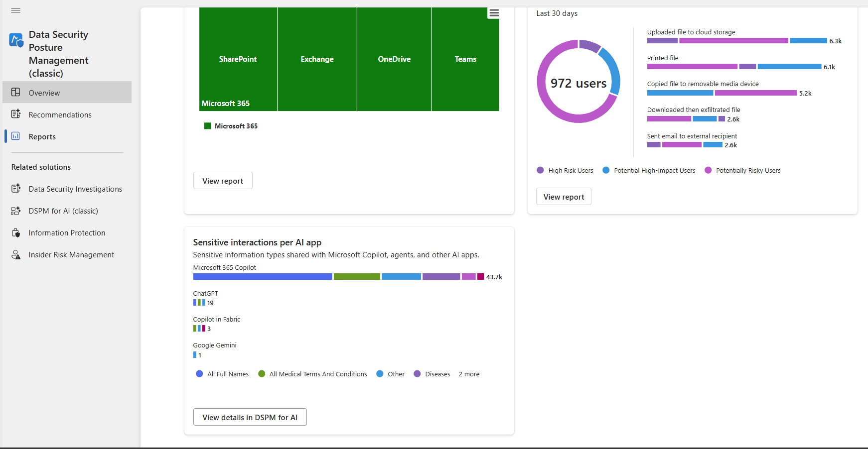Viewport: 868px width, 449px height.
Task: Click the 'Microsoft 365' label inside the treemap
Action: click(226, 104)
